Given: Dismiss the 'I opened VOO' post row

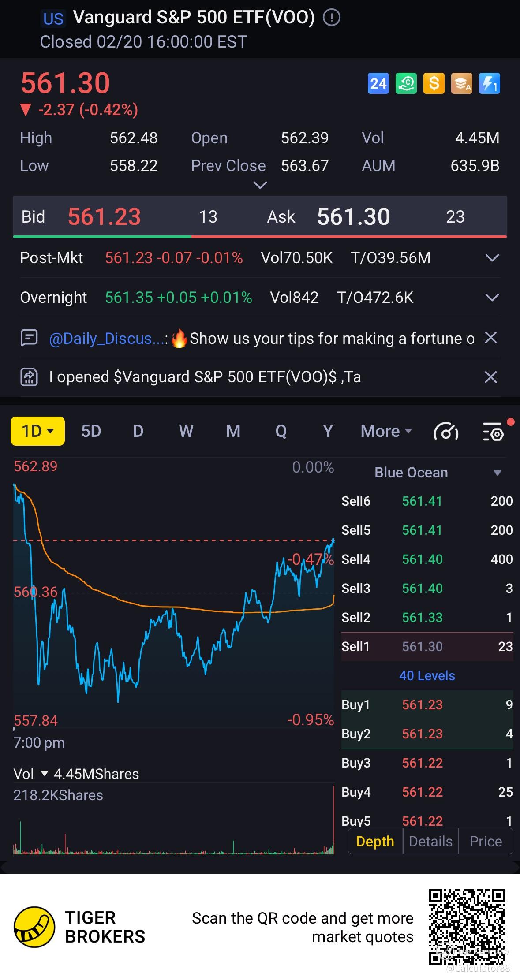Looking at the screenshot, I should (491, 377).
